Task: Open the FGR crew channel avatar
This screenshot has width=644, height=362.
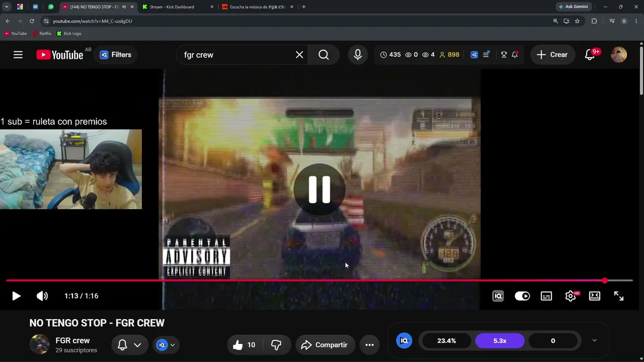Action: [x=39, y=344]
